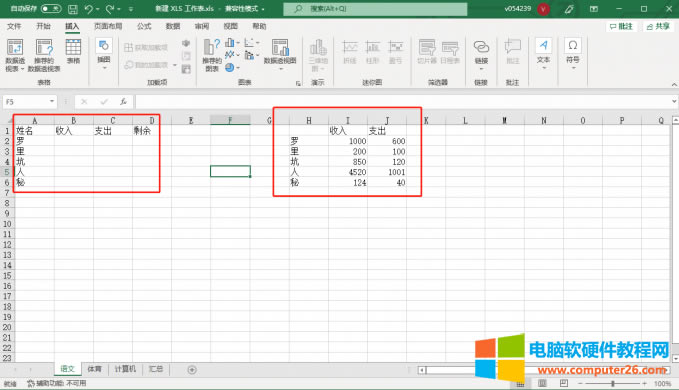Undo the last action
The height and width of the screenshot is (390, 679).
pyautogui.click(x=89, y=9)
